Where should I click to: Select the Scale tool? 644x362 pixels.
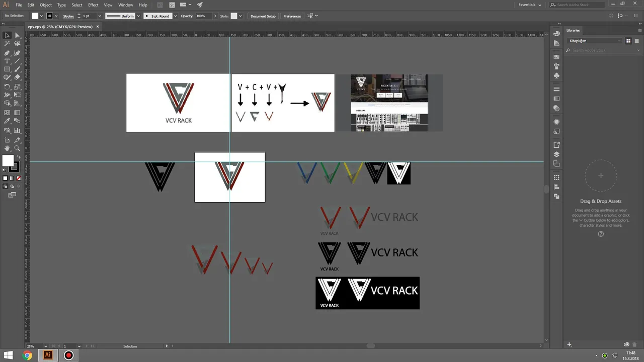(17, 86)
